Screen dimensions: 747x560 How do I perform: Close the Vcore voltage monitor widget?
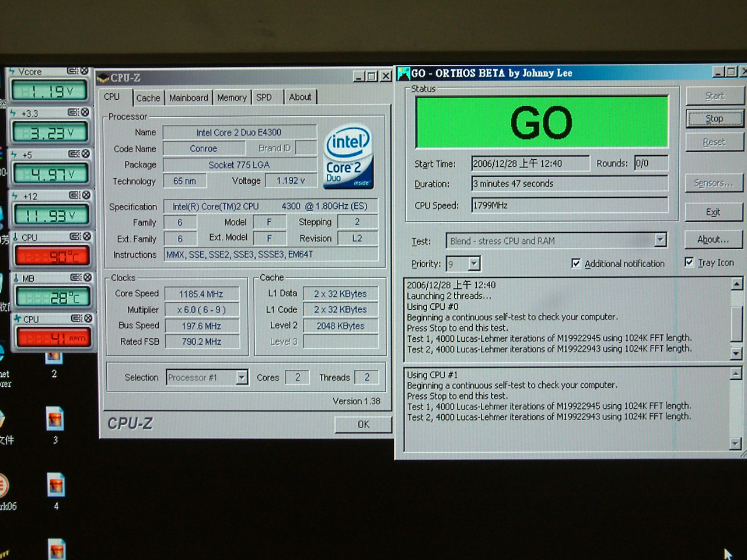click(x=85, y=71)
